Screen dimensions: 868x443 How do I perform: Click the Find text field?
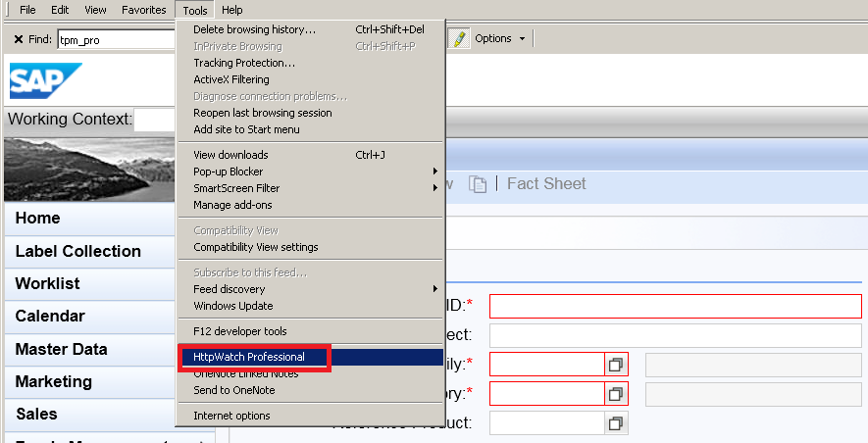tap(117, 40)
